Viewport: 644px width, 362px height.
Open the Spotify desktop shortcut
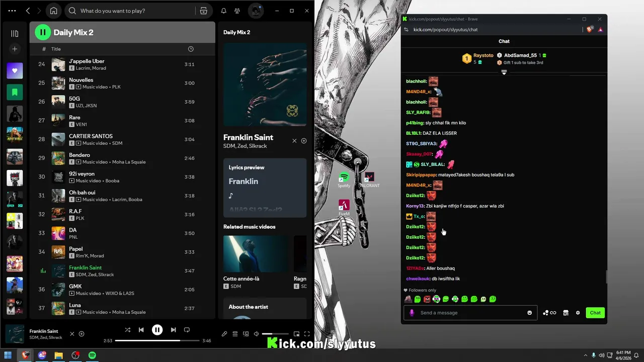click(344, 180)
